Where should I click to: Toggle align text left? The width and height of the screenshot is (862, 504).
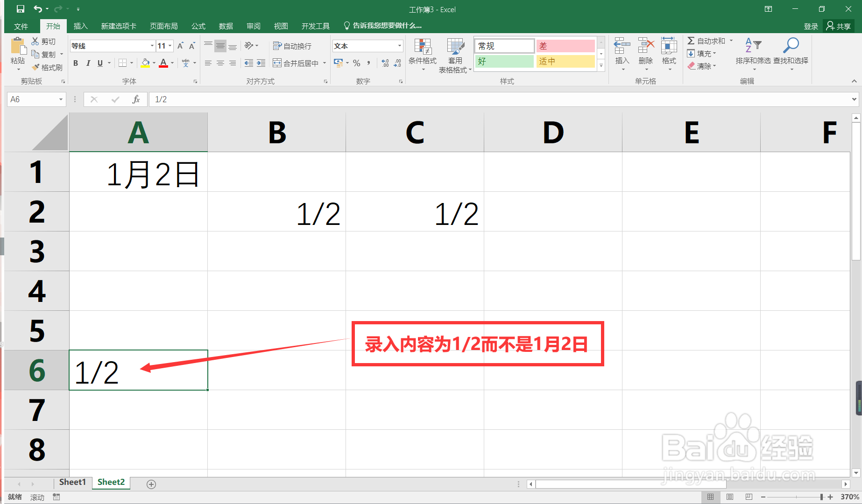coord(208,63)
